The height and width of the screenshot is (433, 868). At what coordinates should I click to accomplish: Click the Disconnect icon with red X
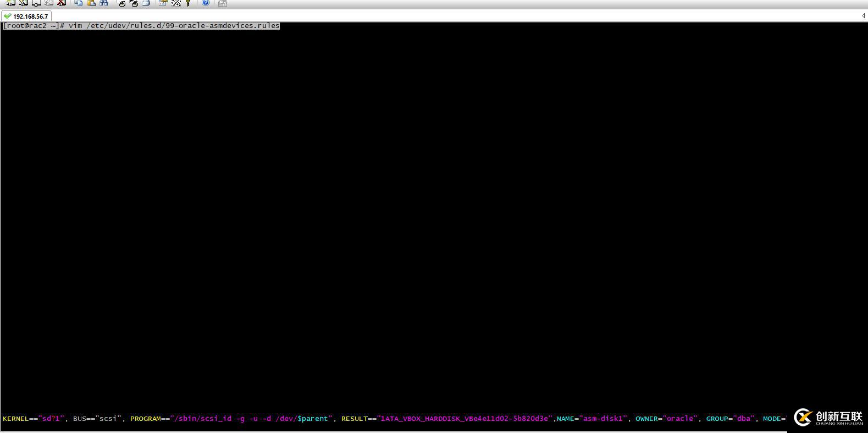pos(62,3)
